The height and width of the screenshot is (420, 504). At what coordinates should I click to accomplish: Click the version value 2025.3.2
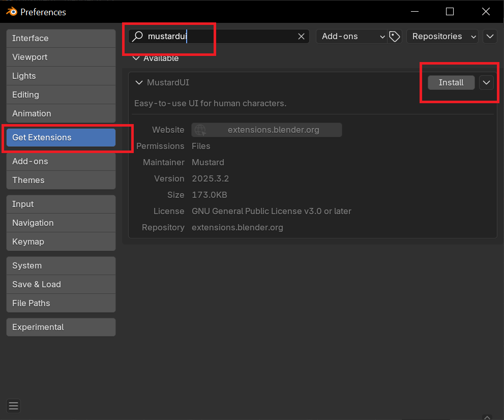(210, 178)
